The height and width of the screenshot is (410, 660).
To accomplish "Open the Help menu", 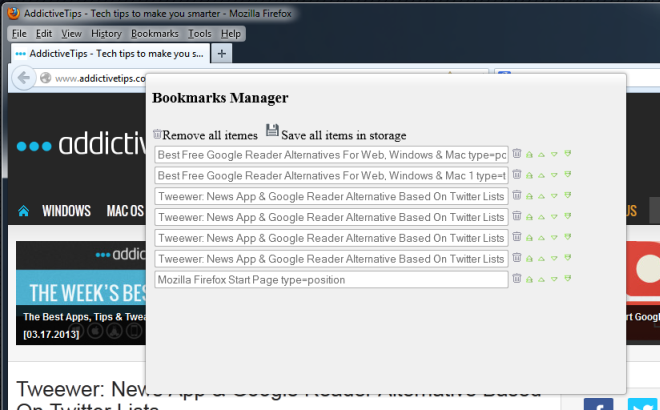I will click(x=231, y=34).
